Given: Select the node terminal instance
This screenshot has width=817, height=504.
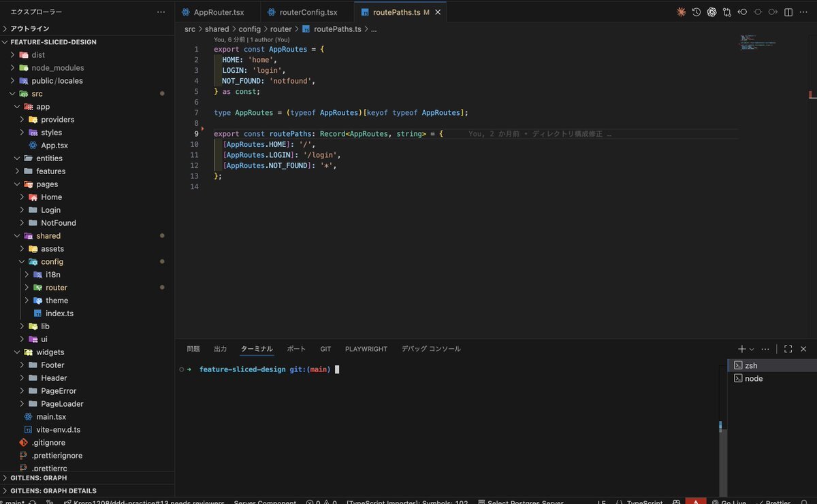Looking at the screenshot, I should pos(754,379).
